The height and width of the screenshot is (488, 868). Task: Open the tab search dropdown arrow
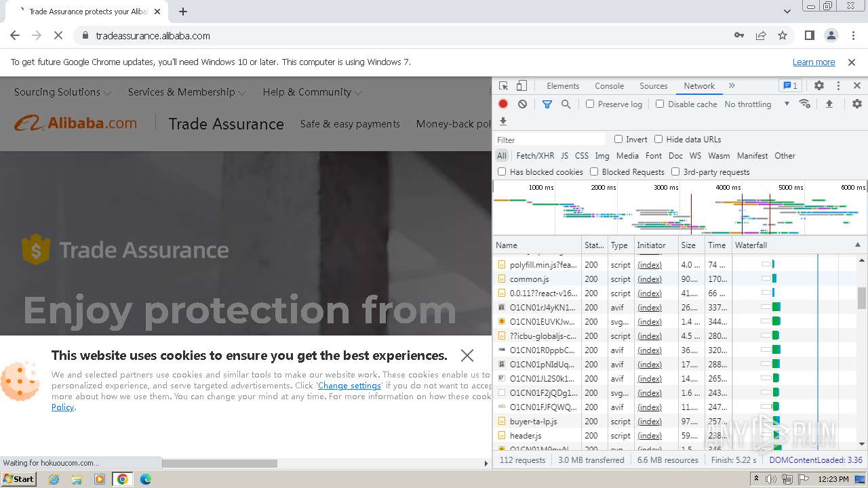[x=787, y=12]
